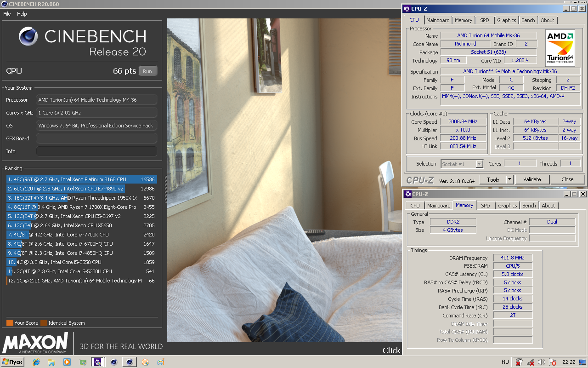Click the empty GFX Board field

[96, 138]
